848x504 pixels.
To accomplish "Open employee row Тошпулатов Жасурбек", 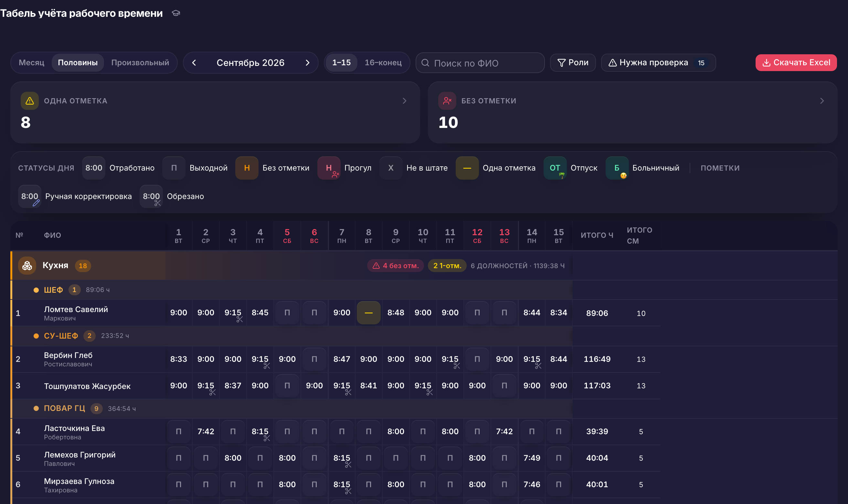I will [x=335, y=386].
